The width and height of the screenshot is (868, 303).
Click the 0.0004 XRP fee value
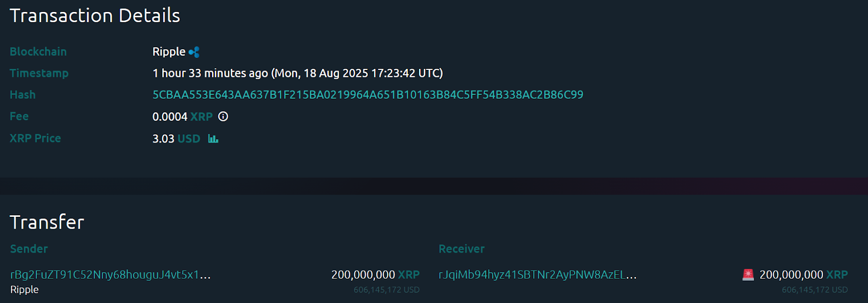click(x=182, y=117)
